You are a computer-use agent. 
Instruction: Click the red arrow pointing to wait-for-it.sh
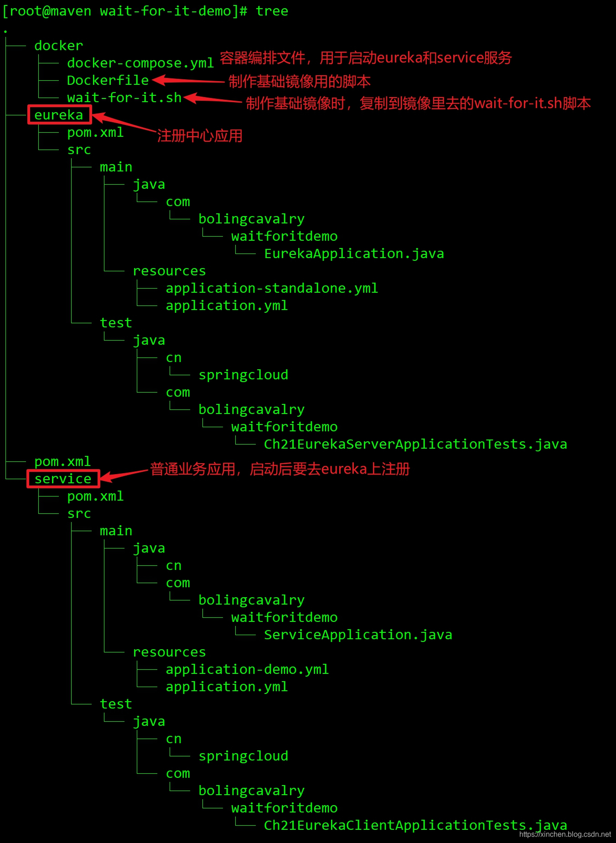click(212, 98)
